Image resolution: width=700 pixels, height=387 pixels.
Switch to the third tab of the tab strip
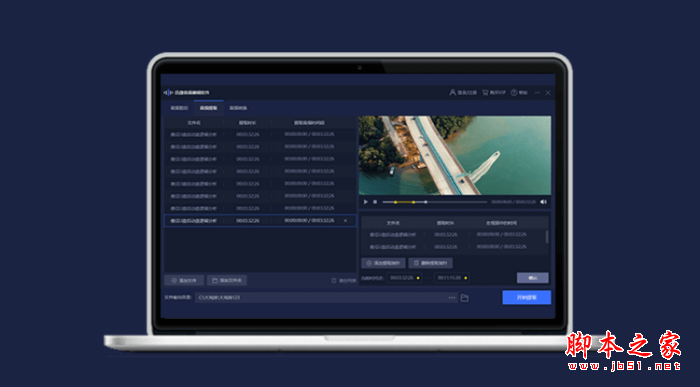pyautogui.click(x=238, y=108)
